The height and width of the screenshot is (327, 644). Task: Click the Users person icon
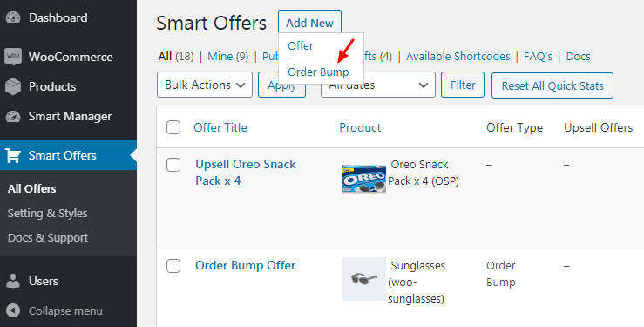click(x=13, y=282)
